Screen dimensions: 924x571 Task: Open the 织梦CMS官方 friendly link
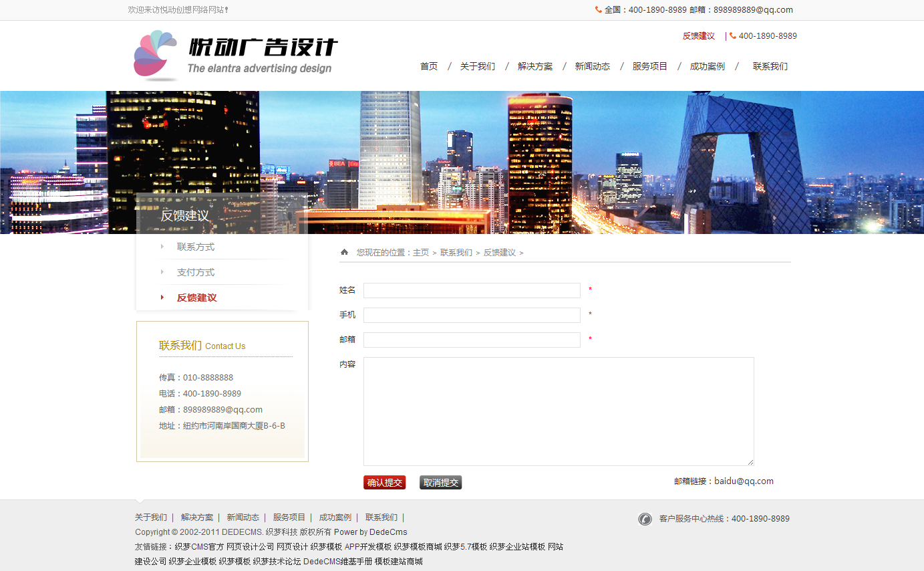tap(199, 547)
